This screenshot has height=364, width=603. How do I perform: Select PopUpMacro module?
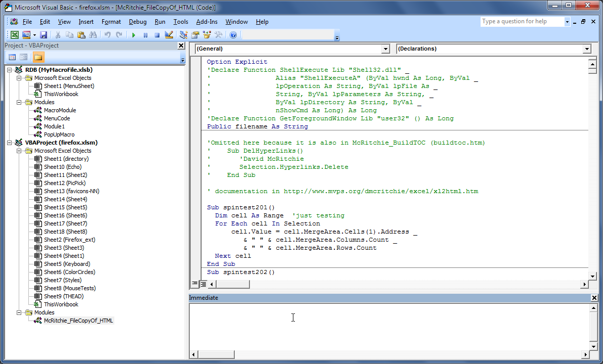pos(59,134)
